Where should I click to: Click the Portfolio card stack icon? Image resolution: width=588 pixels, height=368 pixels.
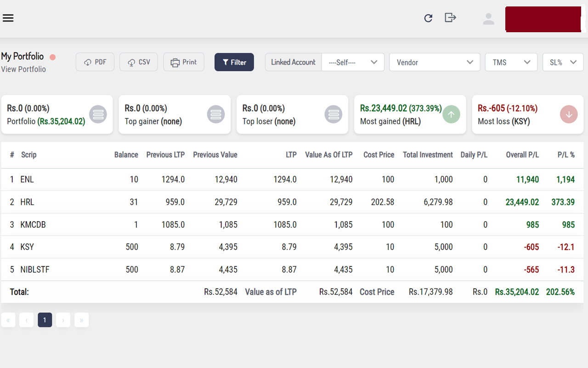98,115
